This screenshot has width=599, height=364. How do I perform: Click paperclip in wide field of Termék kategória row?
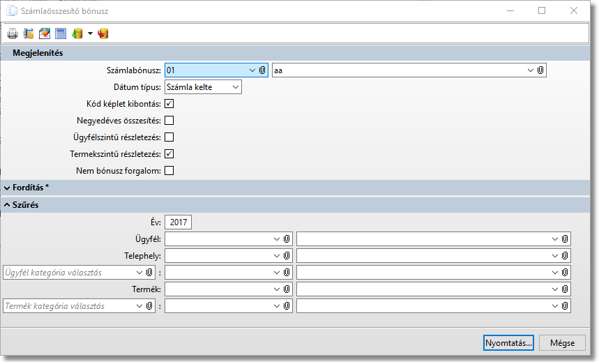(565, 306)
